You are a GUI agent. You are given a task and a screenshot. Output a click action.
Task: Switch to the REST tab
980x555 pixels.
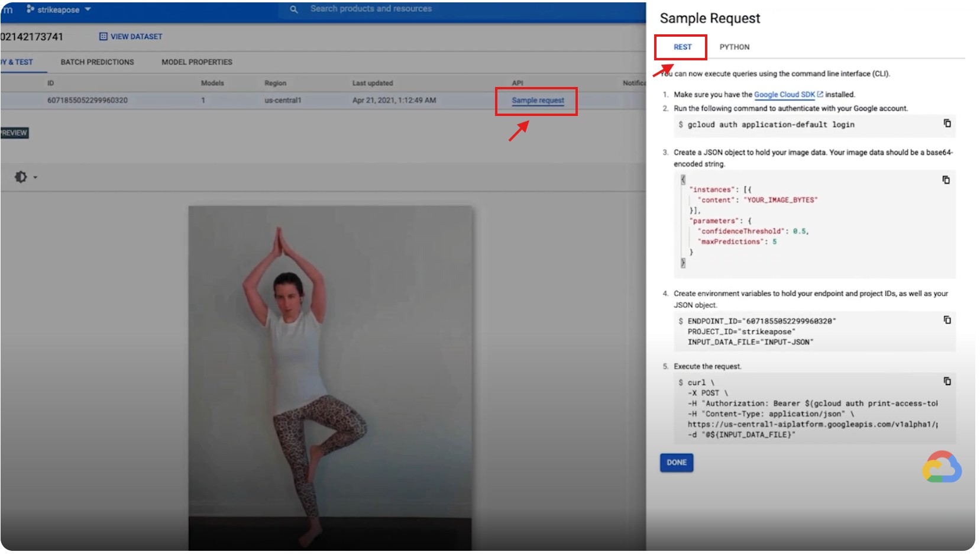[682, 47]
